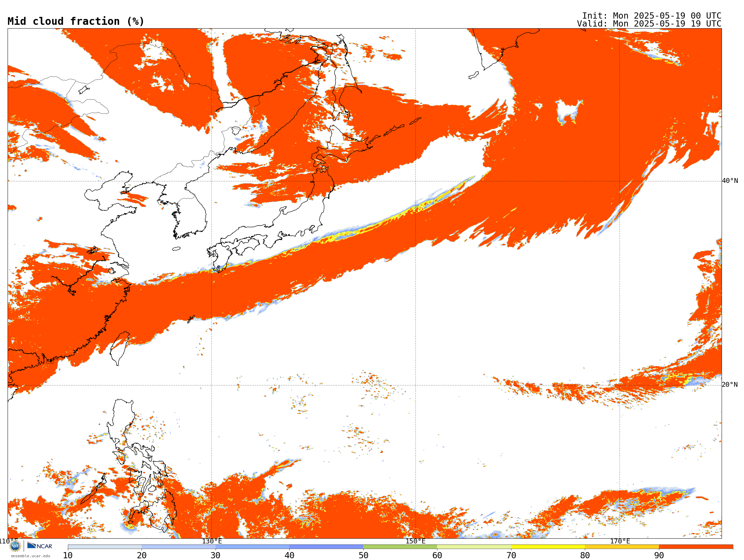Click the colorbar tick label 40
744x560 pixels.
(290, 555)
